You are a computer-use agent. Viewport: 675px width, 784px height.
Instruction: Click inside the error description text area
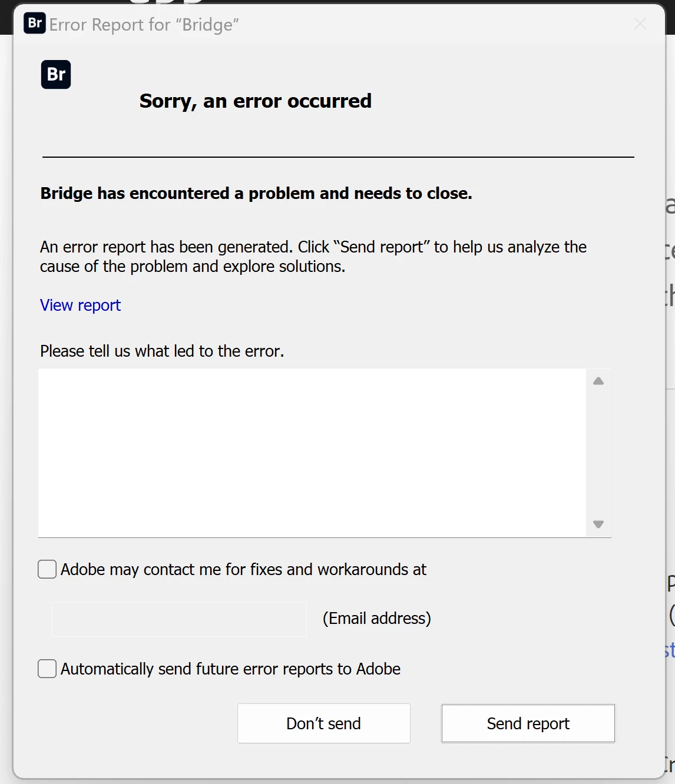point(312,453)
